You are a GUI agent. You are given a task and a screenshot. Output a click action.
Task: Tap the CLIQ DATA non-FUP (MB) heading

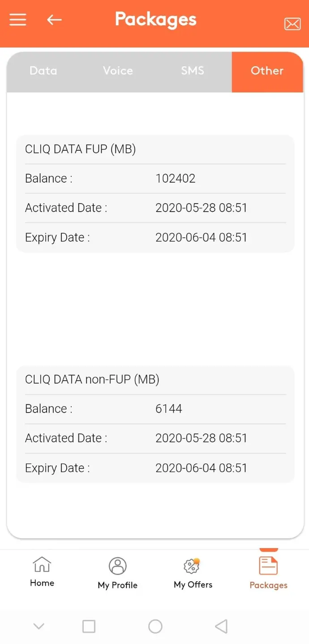pos(92,379)
